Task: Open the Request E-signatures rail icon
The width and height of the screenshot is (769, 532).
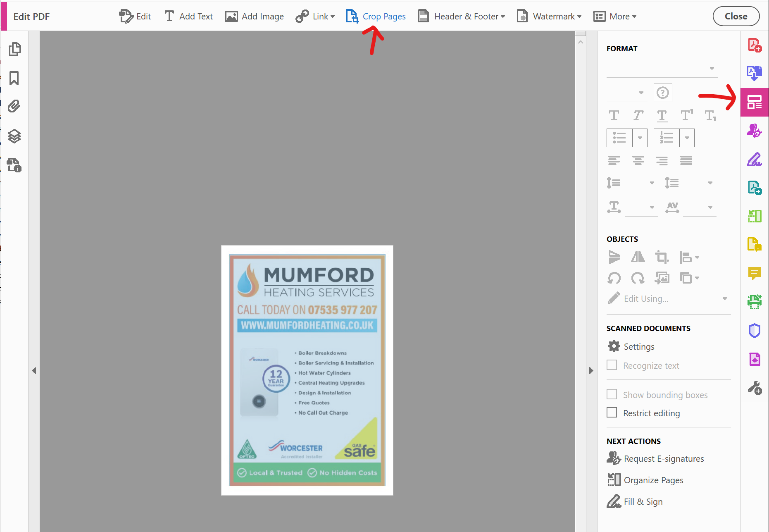Action: pyautogui.click(x=755, y=131)
